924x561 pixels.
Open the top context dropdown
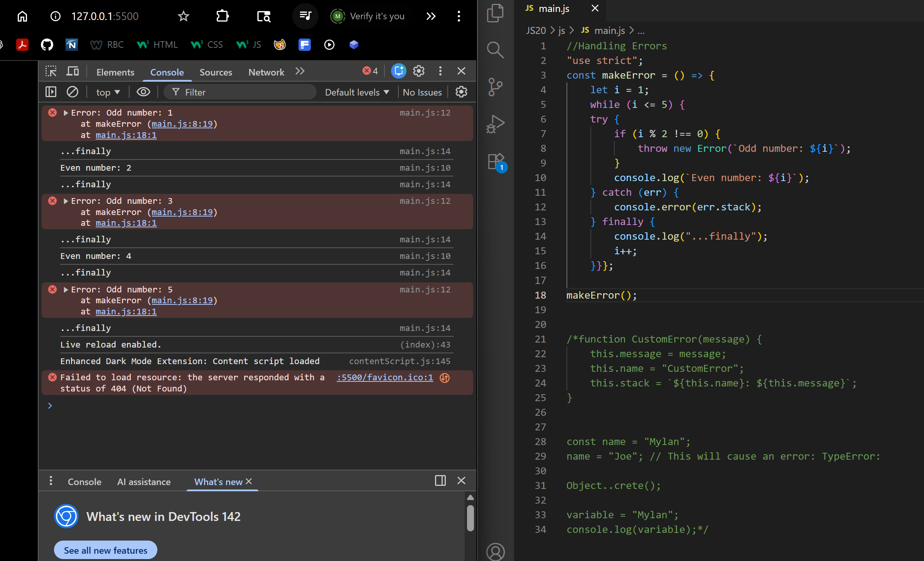108,92
